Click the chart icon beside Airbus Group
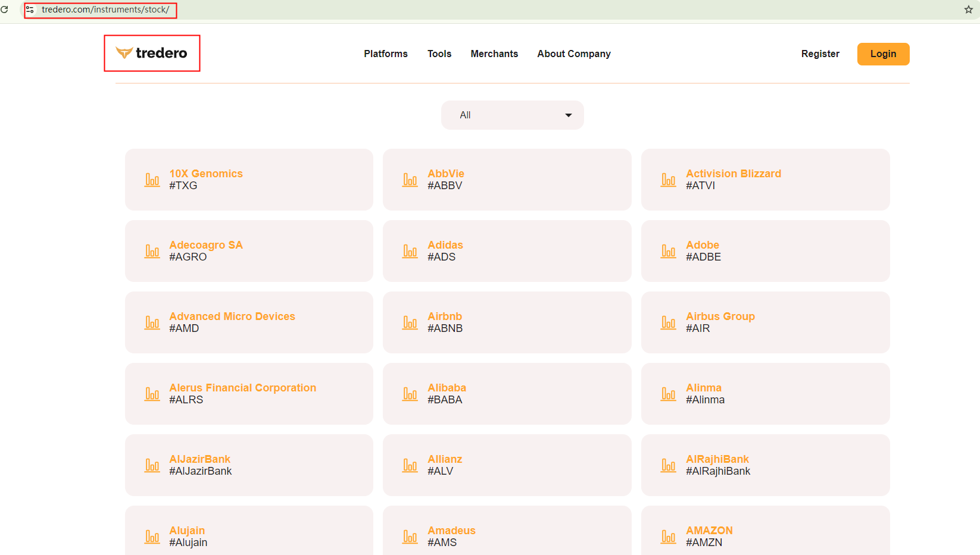The width and height of the screenshot is (980, 555). coord(669,322)
